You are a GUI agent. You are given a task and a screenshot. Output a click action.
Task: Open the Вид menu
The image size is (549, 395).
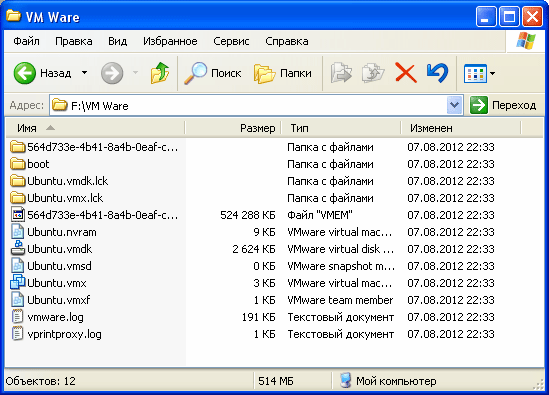click(x=117, y=41)
